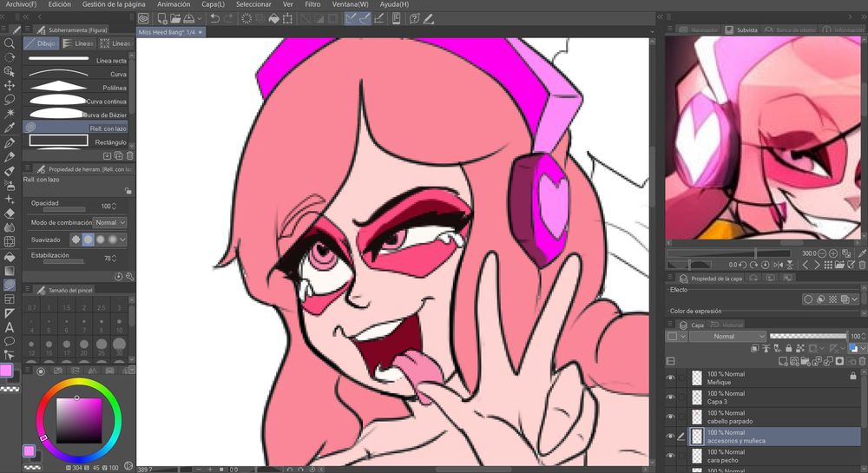Select the second Suavizado anti-aliasing option
This screenshot has width=868, height=473.
(88, 240)
